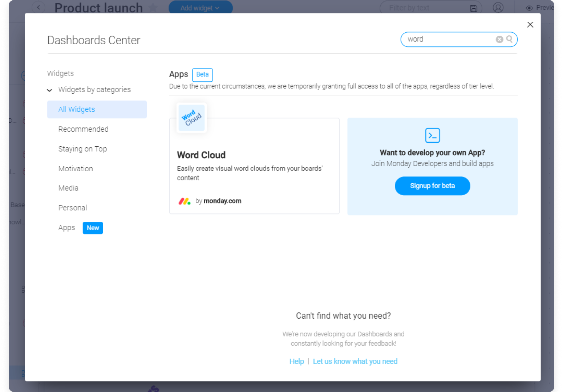Image resolution: width=563 pixels, height=392 pixels.
Task: Click the save icon in the filter box
Action: [x=474, y=8]
